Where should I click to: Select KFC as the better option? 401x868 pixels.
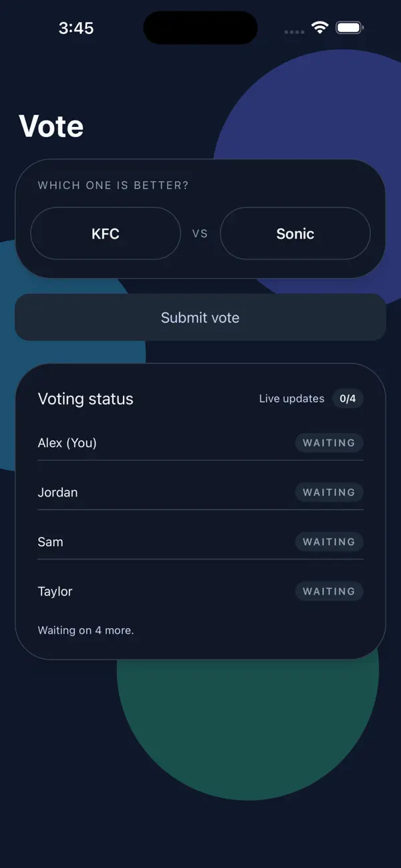[105, 233]
